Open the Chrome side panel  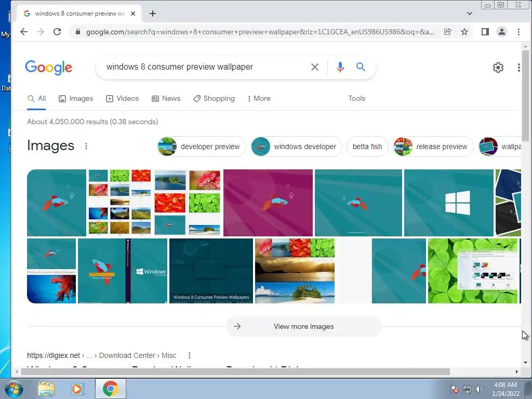[485, 32]
